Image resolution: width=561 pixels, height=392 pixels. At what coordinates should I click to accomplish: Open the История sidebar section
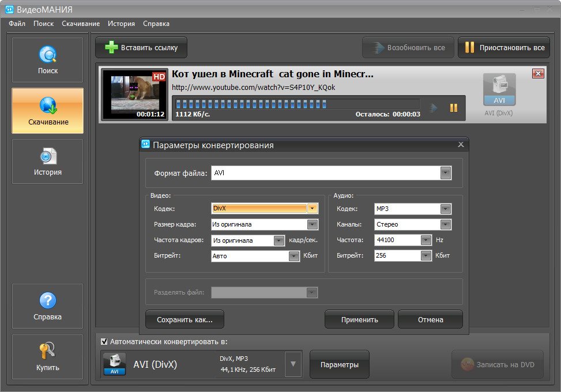[x=48, y=161]
